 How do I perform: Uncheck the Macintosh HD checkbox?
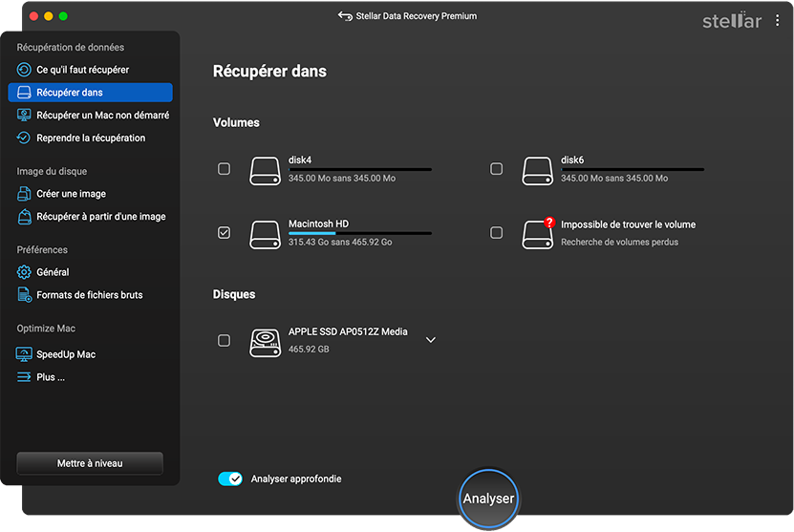224,232
